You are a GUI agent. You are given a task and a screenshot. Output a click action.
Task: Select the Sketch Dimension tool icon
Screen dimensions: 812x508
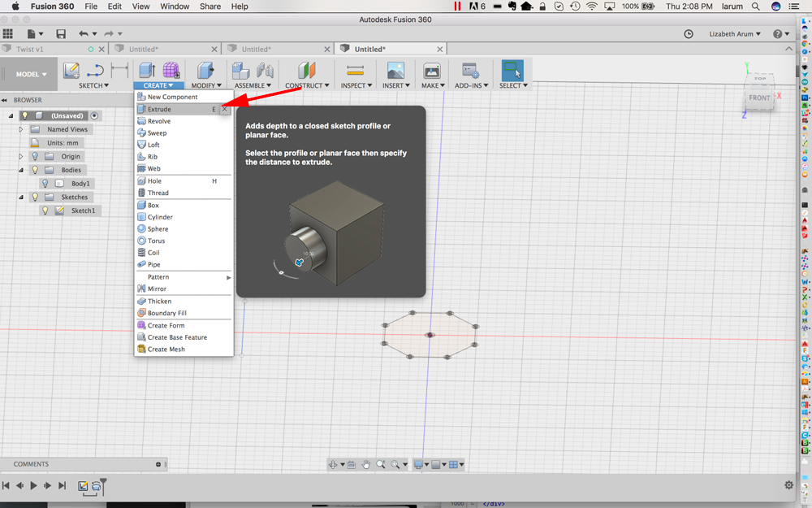[x=119, y=69]
